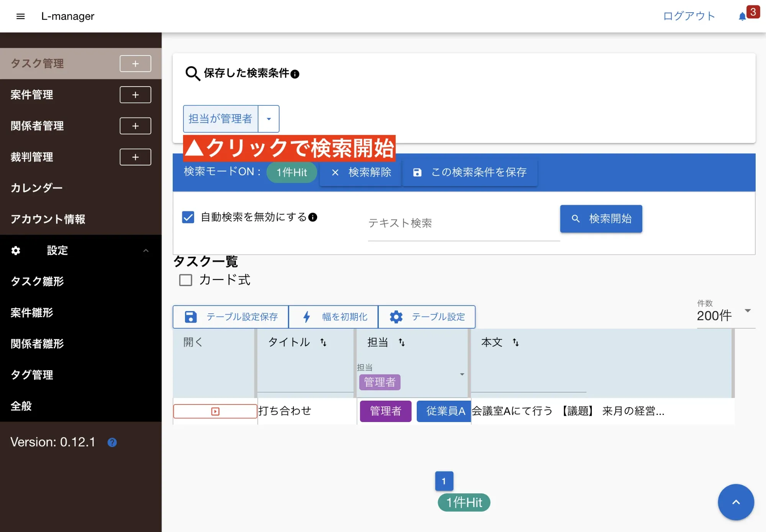Sort by タイトル column arrows icon

pyautogui.click(x=323, y=342)
